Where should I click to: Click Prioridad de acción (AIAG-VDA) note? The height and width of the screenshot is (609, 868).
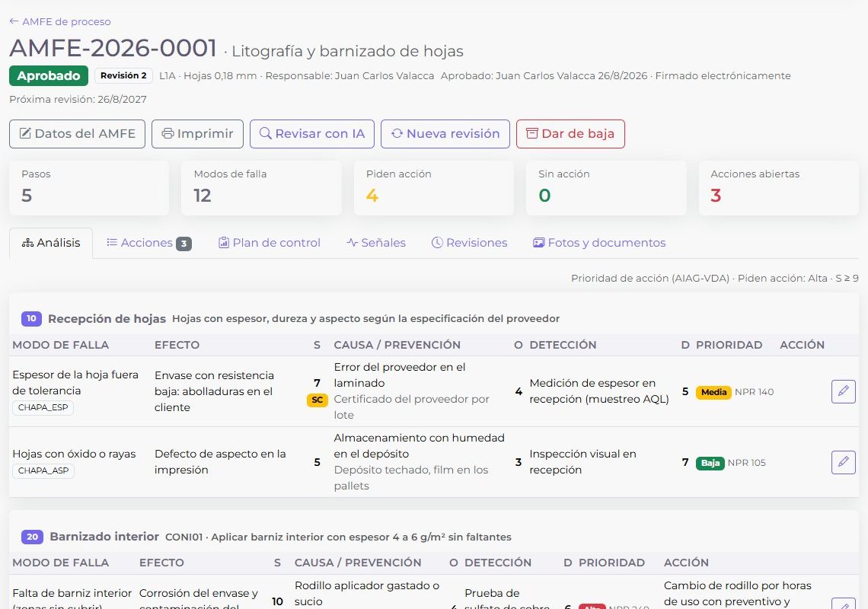click(x=715, y=279)
